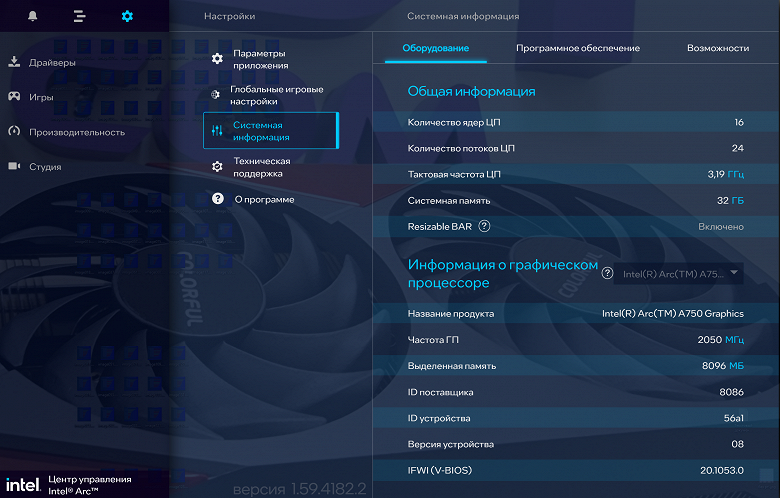The image size is (780, 498).
Task: Click Системная память label
Action: [449, 200]
